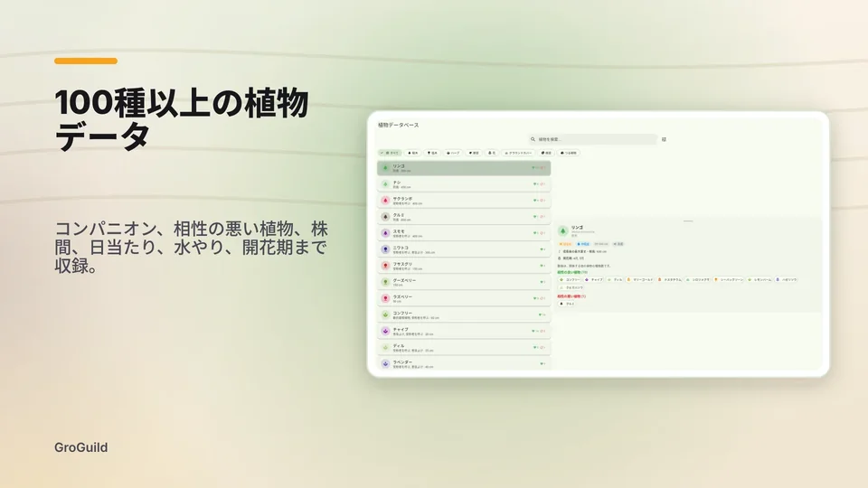Open the チャイブ companion chip in the details

click(594, 280)
